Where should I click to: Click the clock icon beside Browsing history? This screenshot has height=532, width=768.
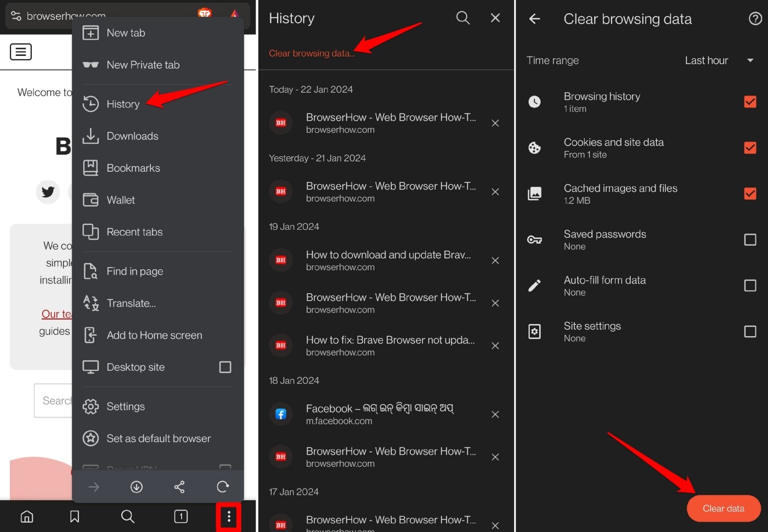pyautogui.click(x=534, y=102)
